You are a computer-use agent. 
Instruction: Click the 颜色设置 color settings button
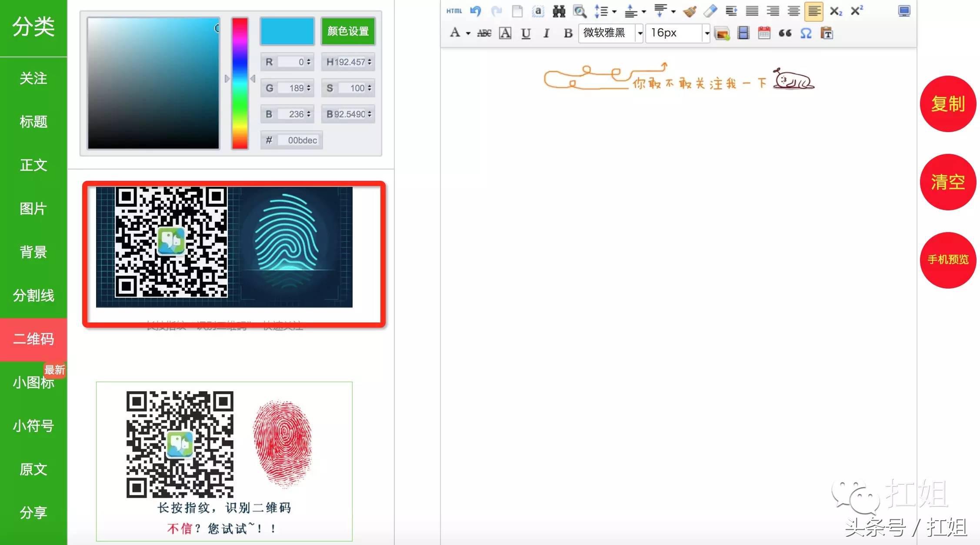tap(348, 31)
